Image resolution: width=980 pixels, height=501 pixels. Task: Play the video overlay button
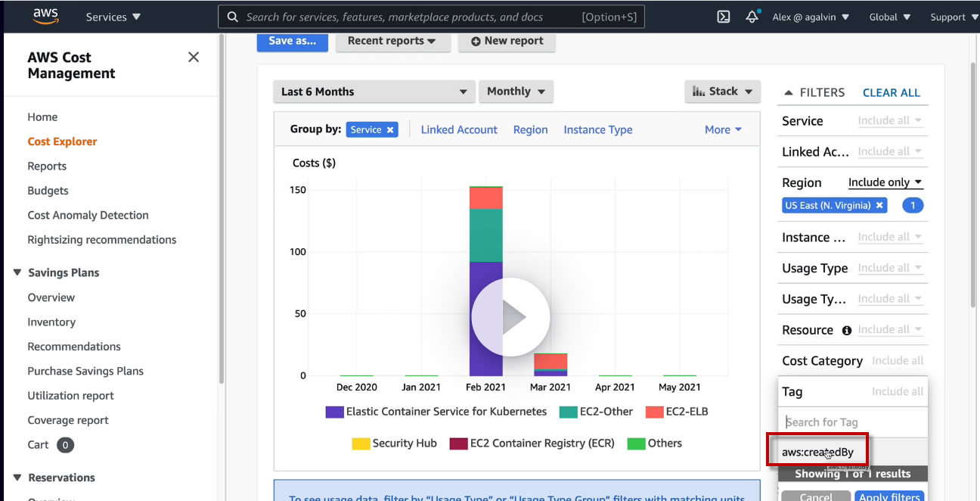click(510, 317)
